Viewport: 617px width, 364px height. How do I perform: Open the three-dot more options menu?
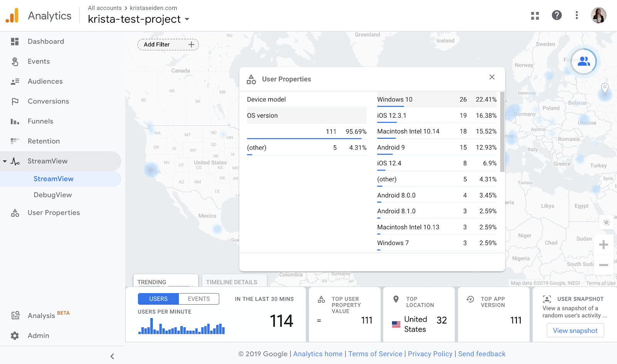577,15
